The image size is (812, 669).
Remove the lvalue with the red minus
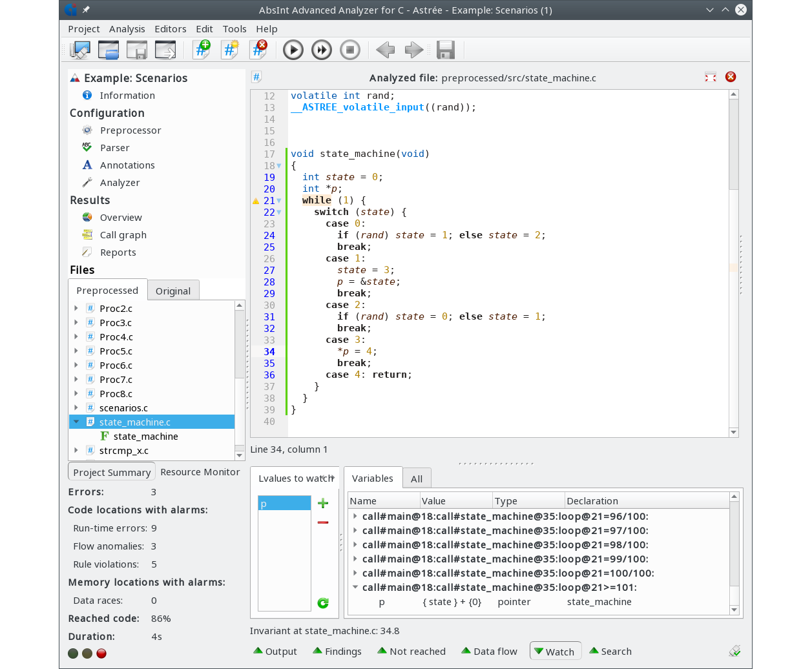pos(323,522)
